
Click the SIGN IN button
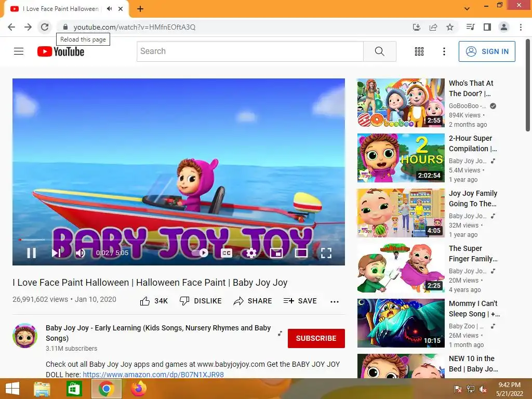[487, 51]
